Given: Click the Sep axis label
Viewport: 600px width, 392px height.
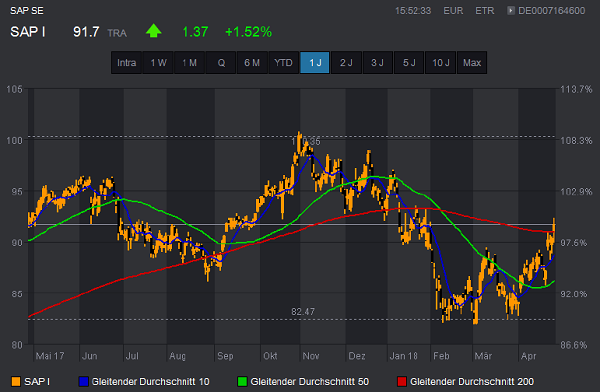Looking at the screenshot, I should tap(225, 356).
